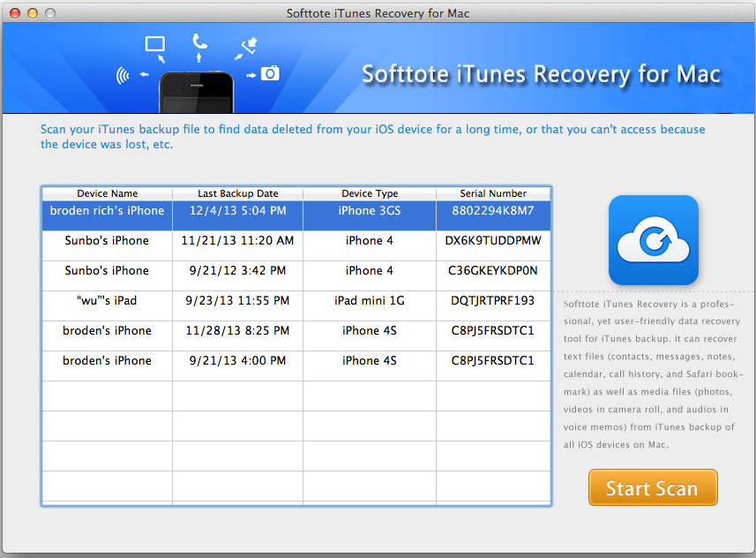This screenshot has height=558, width=756.
Task: Click the blue cloud recovery app icon
Action: point(653,240)
